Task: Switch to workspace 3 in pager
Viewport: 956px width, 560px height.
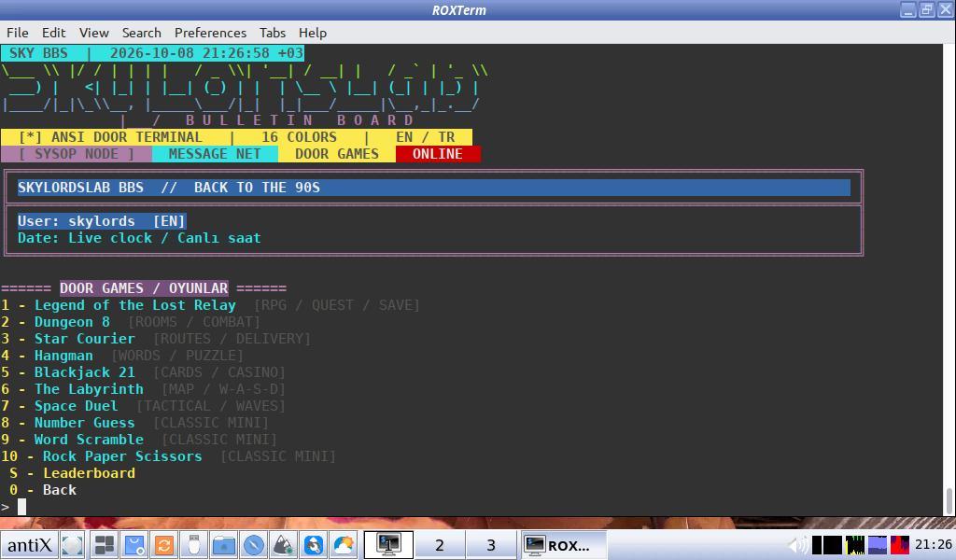Action: [x=491, y=545]
